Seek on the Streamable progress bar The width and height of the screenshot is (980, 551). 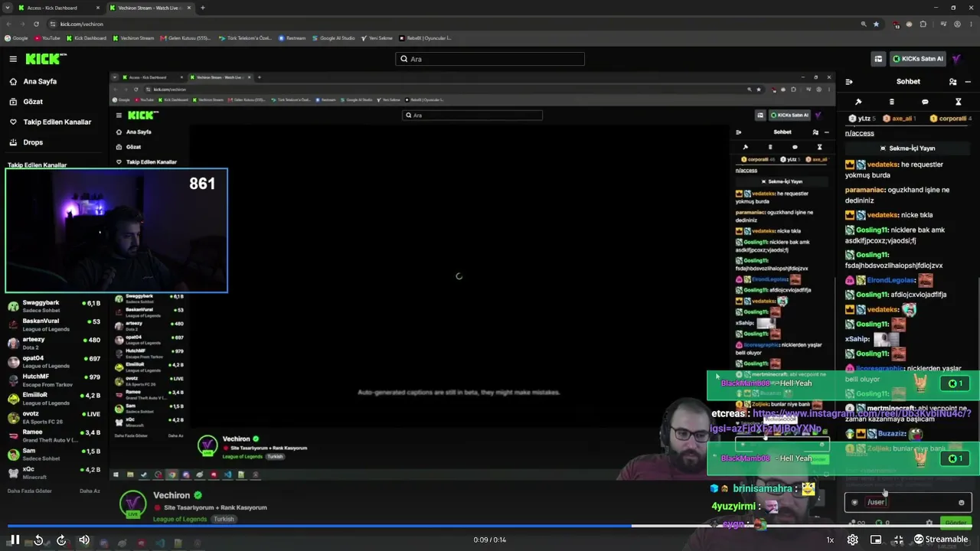[490, 526]
